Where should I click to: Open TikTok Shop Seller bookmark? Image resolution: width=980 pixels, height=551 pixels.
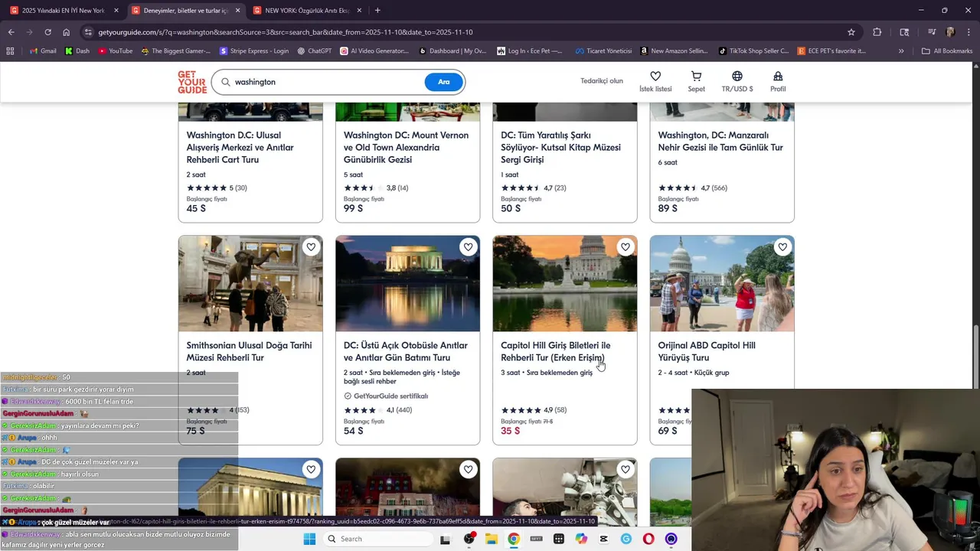753,51
